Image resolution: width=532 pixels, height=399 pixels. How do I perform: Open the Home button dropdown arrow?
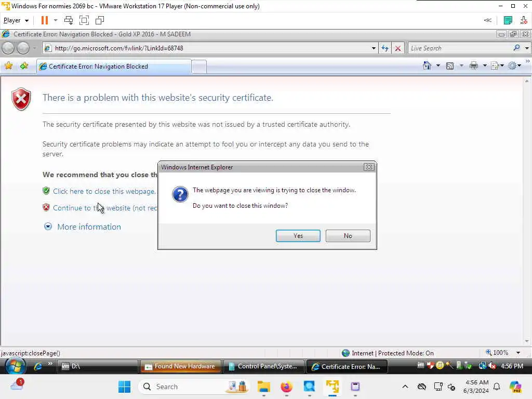(x=438, y=65)
